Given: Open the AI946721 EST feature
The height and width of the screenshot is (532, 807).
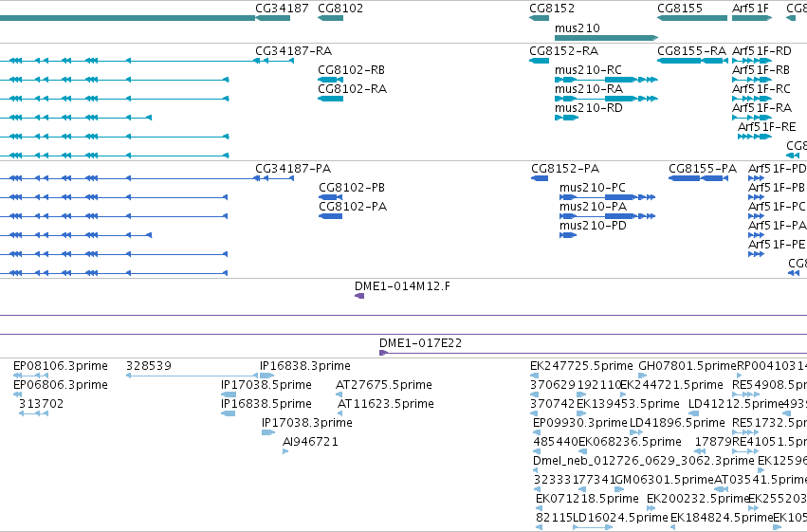Looking at the screenshot, I should coord(285,451).
